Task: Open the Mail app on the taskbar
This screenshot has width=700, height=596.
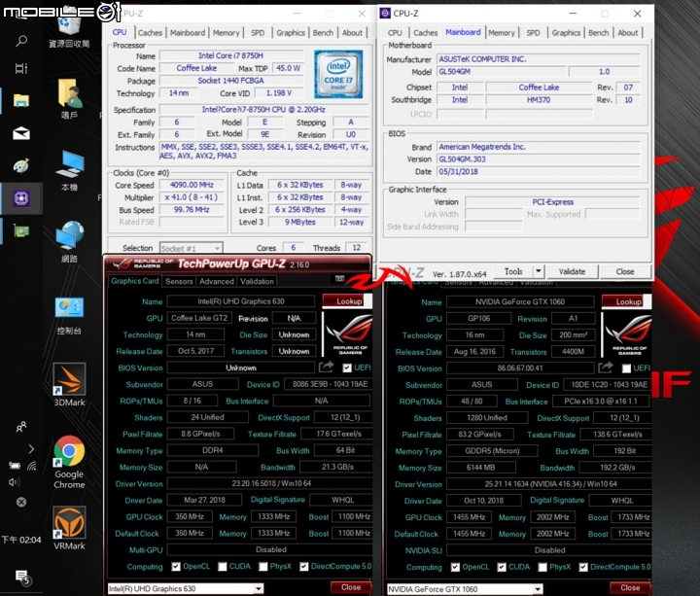Action: tap(21, 133)
